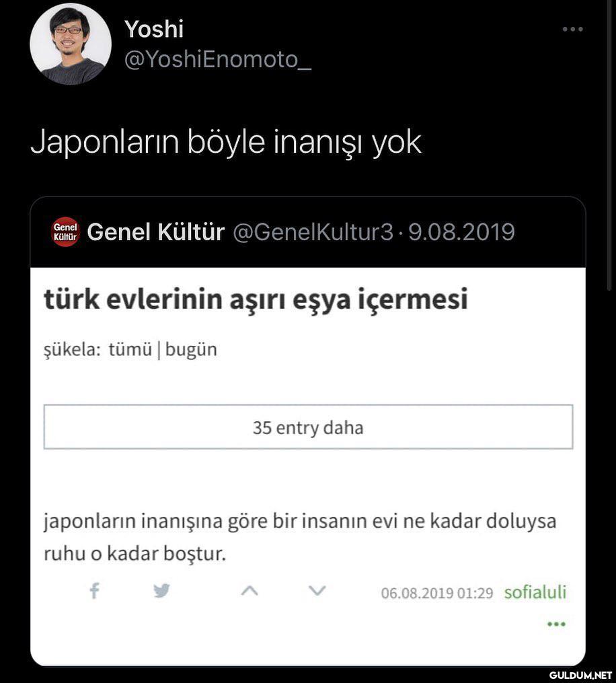The height and width of the screenshot is (683, 616).
Task: Click the Genel Kültür red avatar icon
Action: [65, 232]
